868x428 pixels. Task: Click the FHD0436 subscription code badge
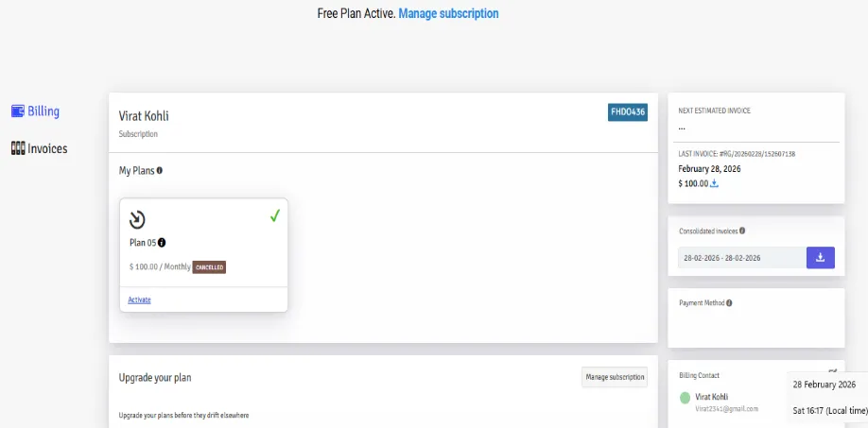[x=628, y=112]
